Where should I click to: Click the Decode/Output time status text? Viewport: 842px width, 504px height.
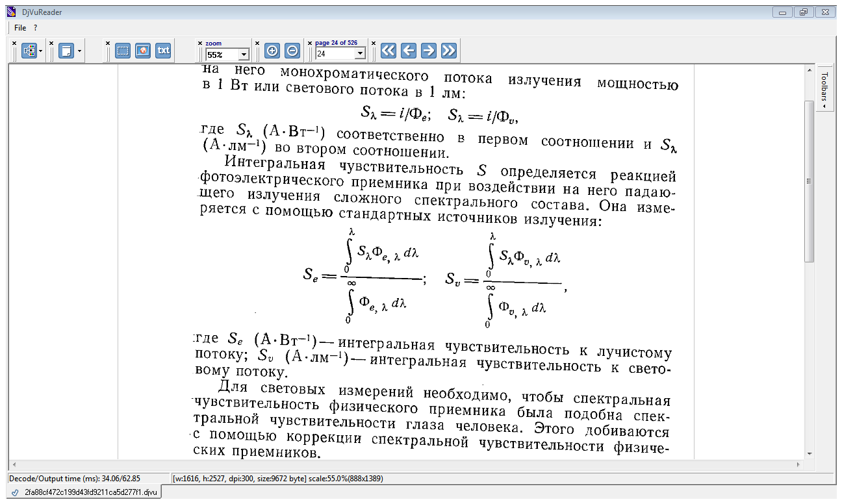pyautogui.click(x=75, y=478)
